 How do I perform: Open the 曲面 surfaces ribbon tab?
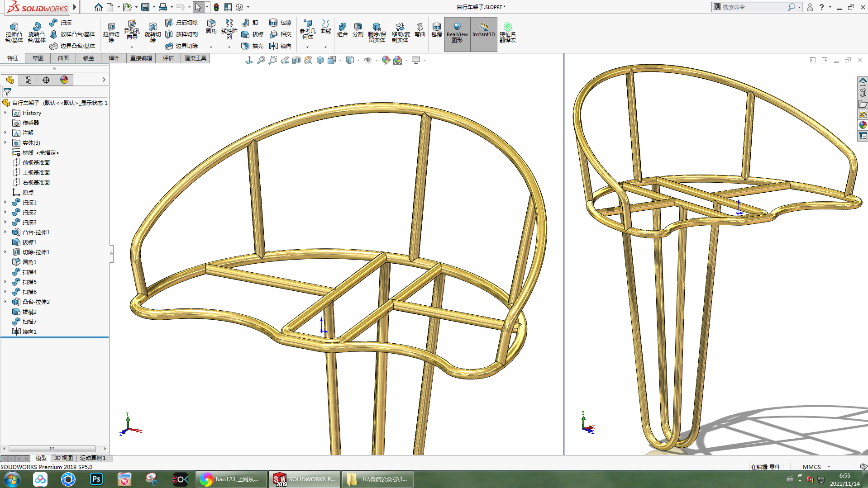point(63,58)
